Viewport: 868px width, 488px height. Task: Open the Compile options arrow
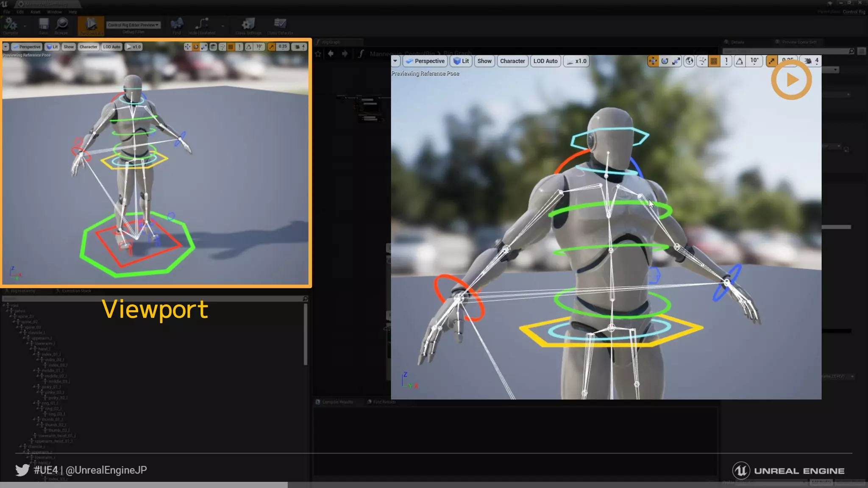click(25, 26)
